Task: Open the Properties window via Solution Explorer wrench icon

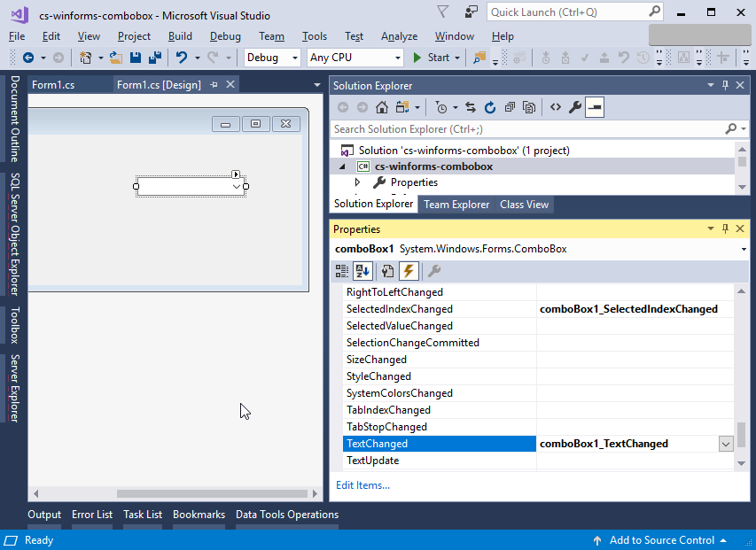Action: [x=574, y=107]
